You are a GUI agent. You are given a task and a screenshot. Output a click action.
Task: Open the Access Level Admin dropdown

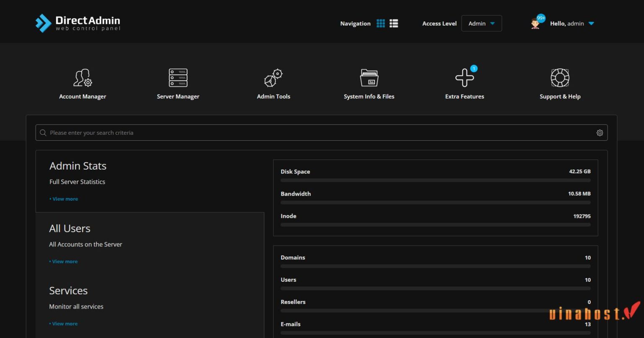[x=481, y=24]
